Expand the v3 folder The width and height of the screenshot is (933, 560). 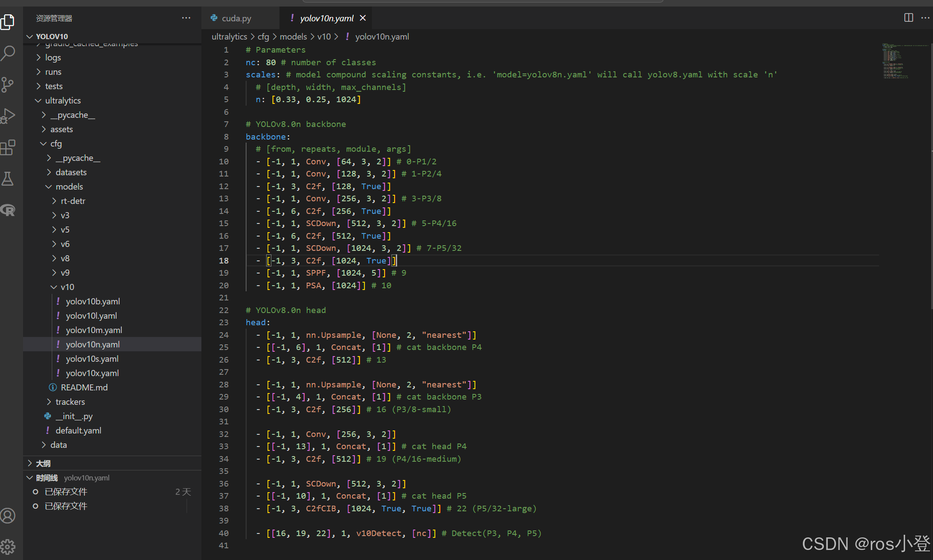click(112, 215)
